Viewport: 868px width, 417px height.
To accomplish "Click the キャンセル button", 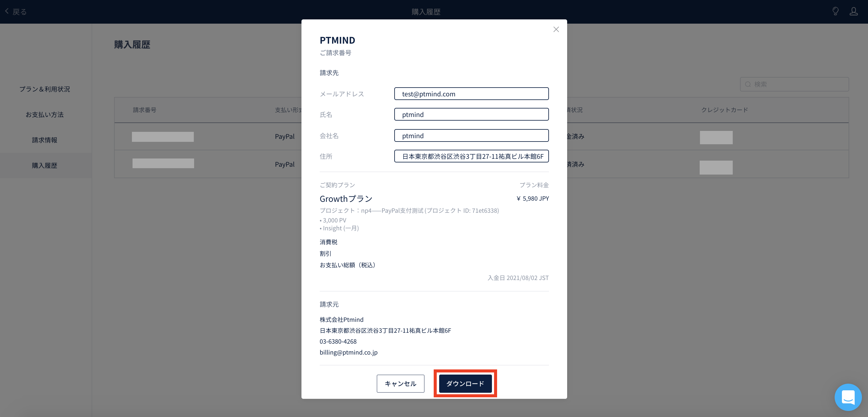I will [400, 383].
